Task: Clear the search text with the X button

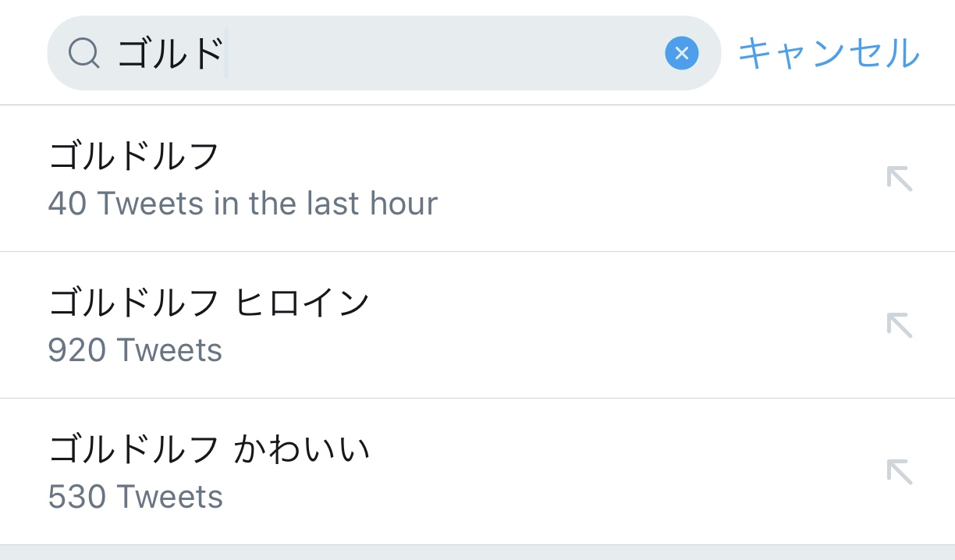Action: (681, 53)
